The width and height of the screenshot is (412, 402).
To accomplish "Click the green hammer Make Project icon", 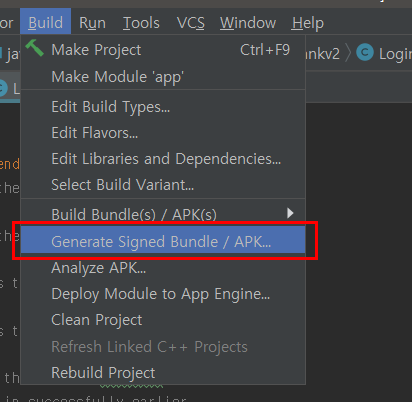I will (x=34, y=48).
